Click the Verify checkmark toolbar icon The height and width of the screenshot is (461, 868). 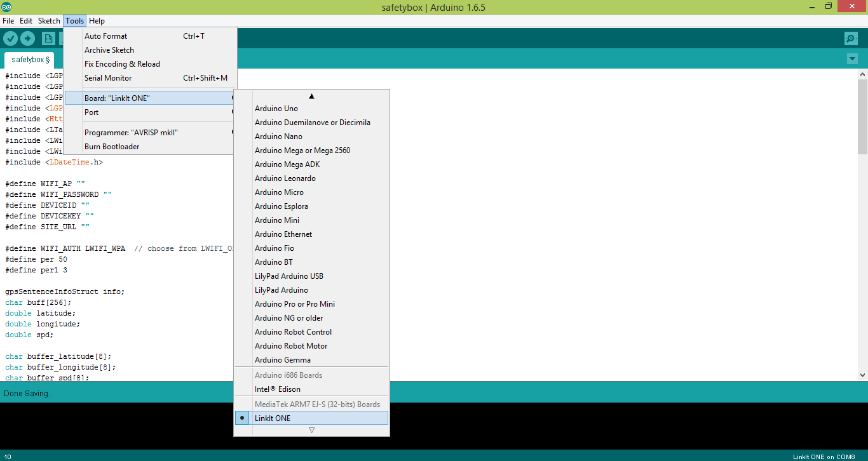tap(10, 39)
